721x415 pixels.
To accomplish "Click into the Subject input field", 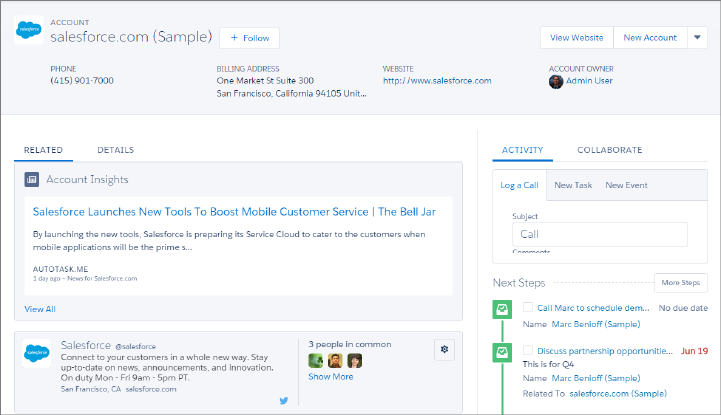I will [x=600, y=234].
